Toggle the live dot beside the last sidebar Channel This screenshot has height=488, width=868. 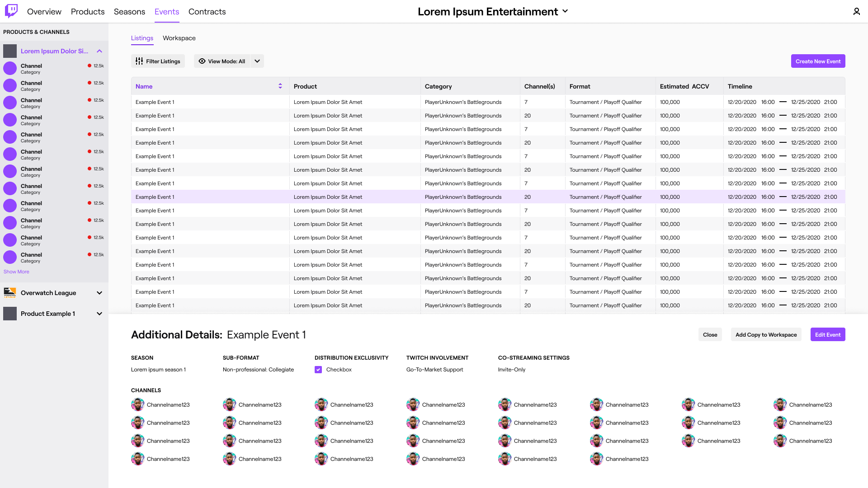click(89, 254)
